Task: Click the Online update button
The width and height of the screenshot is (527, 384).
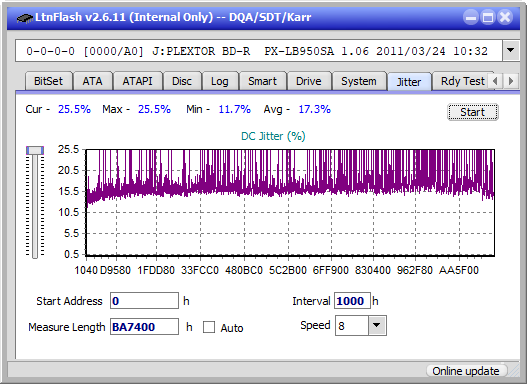Action: [x=466, y=371]
